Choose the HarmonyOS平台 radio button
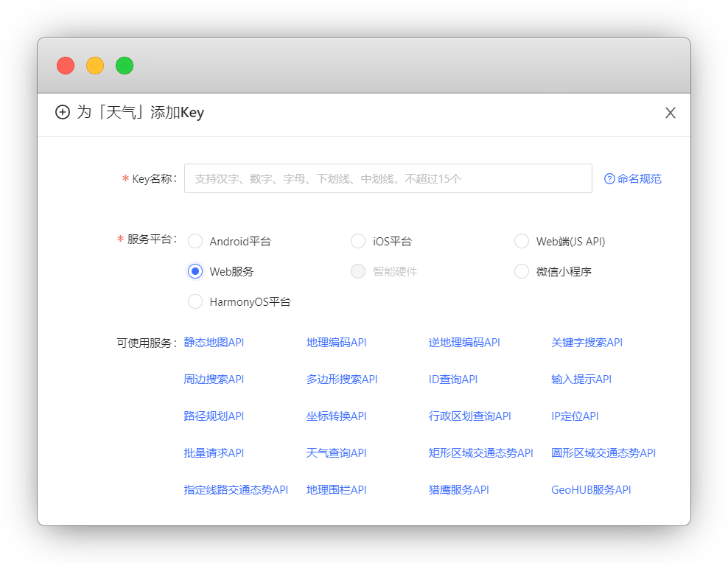728x563 pixels. [x=195, y=301]
